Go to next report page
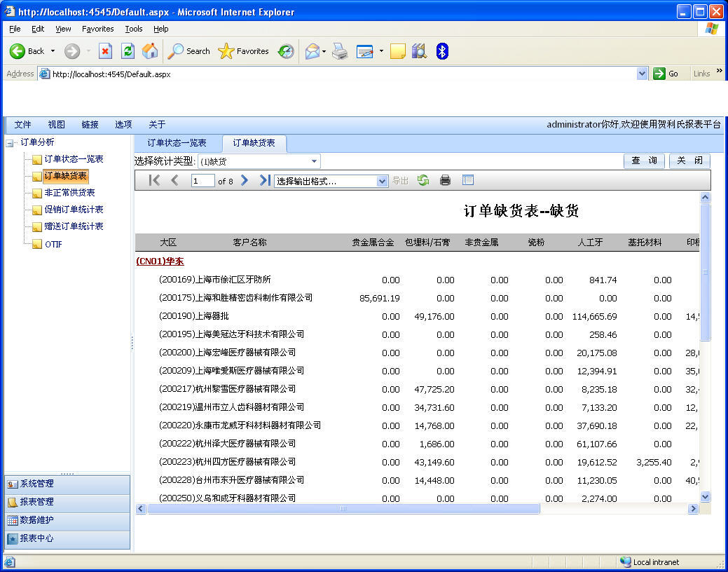The width and height of the screenshot is (728, 572). click(x=245, y=180)
